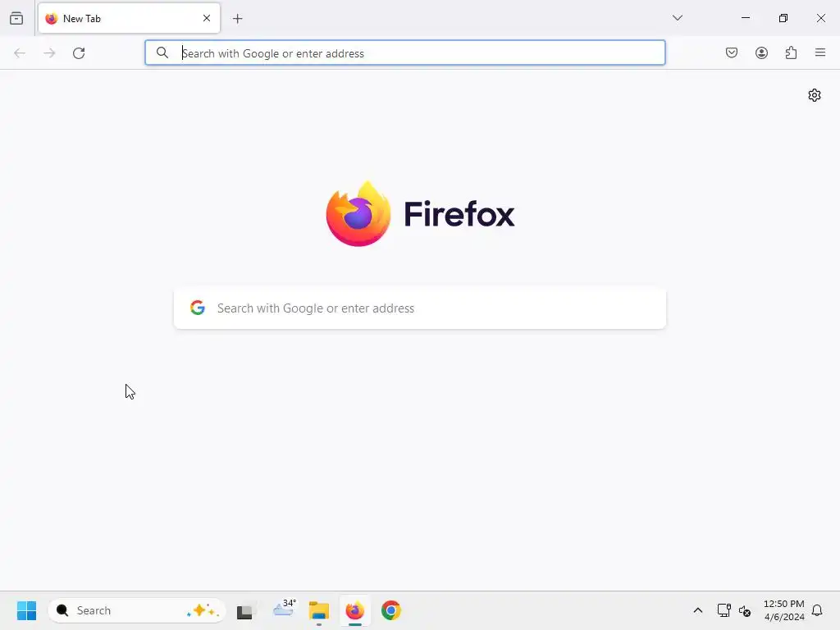The height and width of the screenshot is (630, 840).
Task: Open the weather widget showing 34°
Action: click(285, 609)
